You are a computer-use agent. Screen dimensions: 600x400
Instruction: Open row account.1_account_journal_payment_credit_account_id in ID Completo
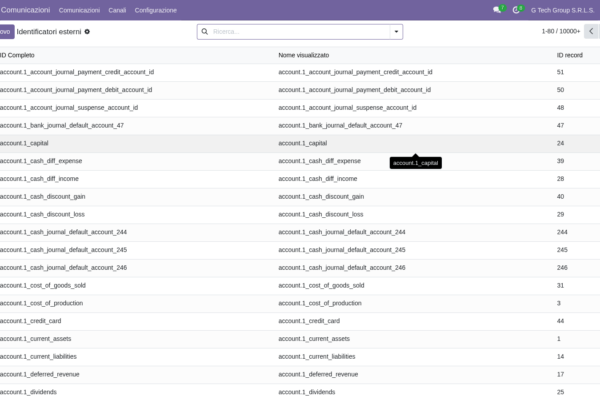[77, 72]
